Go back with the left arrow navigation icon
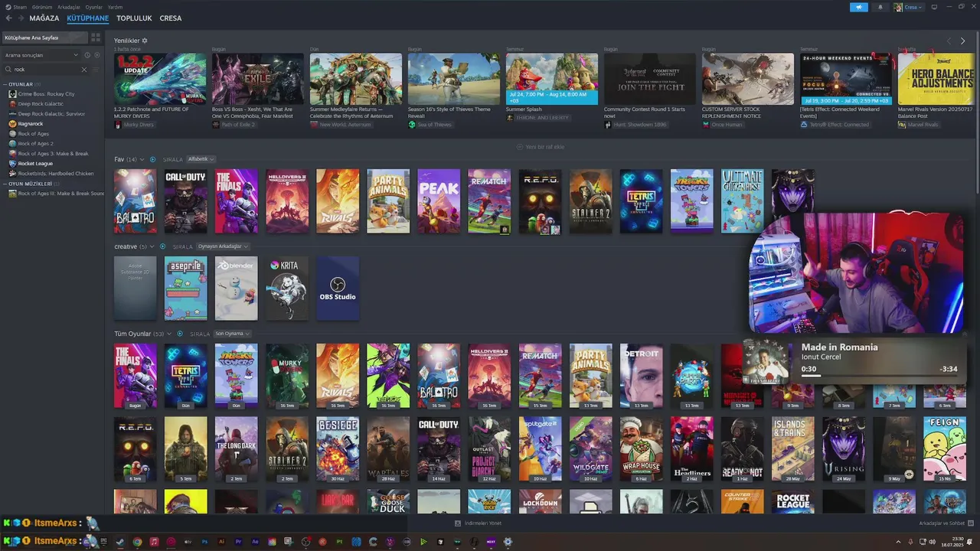Viewport: 980px width, 551px height. pos(8,18)
